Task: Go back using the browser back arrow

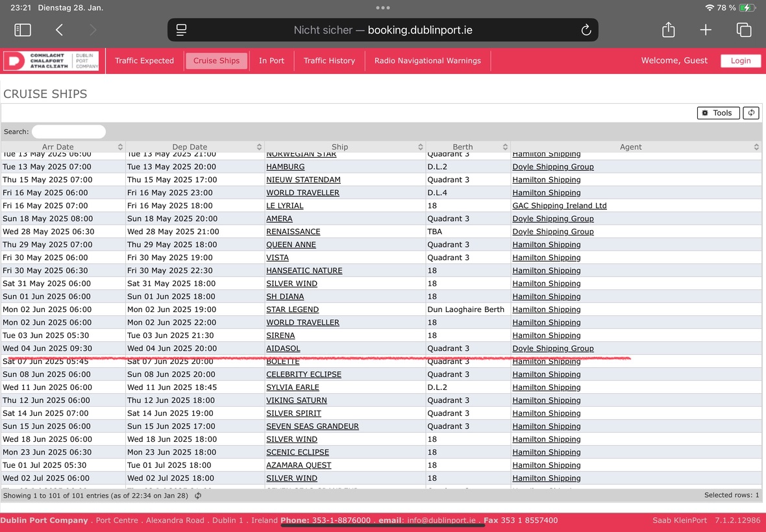Action: [x=59, y=30]
